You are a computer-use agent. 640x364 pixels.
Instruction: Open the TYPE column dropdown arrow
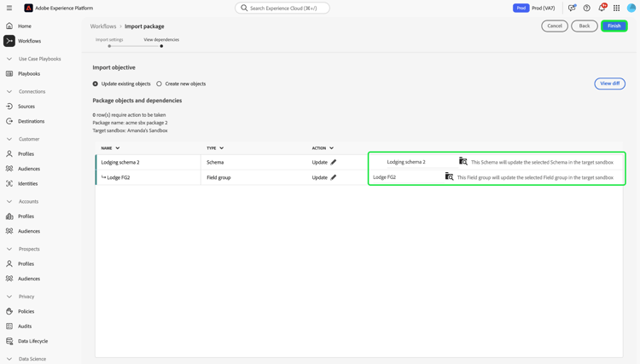coord(222,148)
